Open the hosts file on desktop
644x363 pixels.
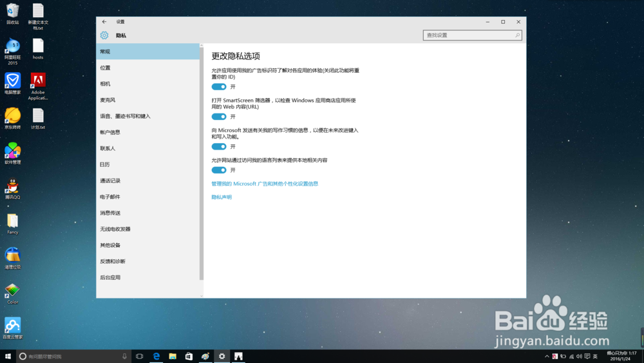(38, 48)
